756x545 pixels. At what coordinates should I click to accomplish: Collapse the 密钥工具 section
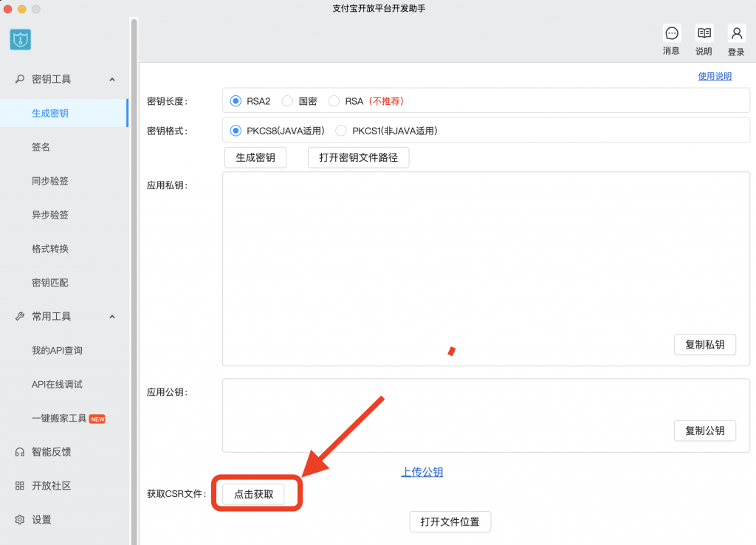[111, 79]
